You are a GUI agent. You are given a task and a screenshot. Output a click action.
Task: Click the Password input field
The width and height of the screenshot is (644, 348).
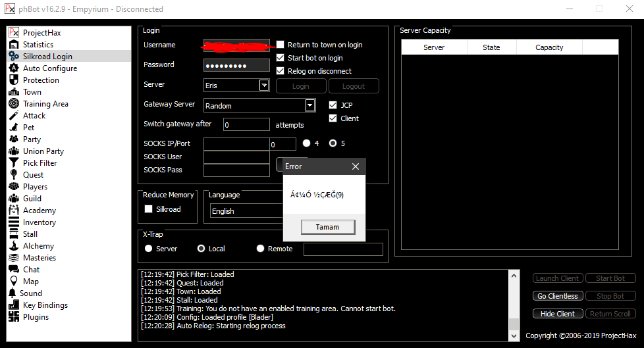click(x=236, y=65)
